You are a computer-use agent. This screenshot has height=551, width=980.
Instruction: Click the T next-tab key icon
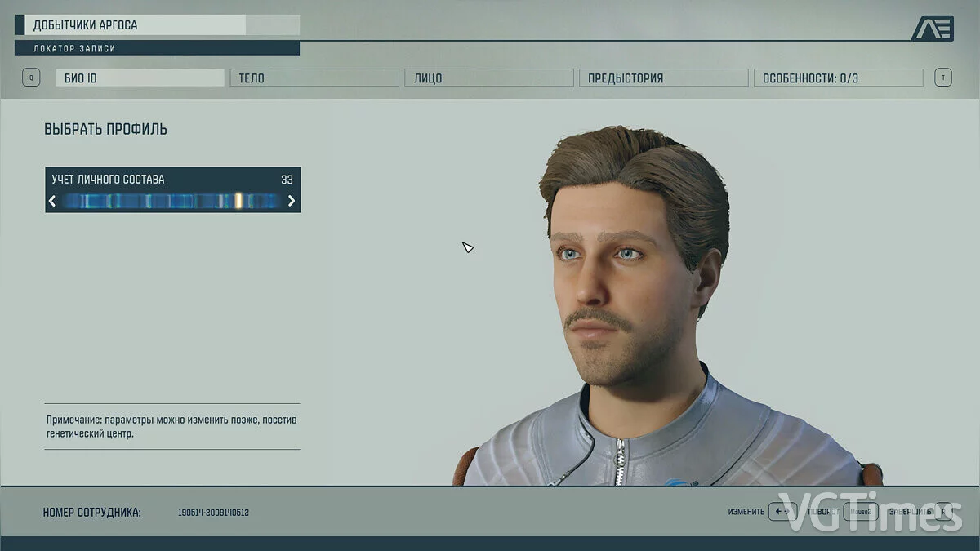pos(943,78)
